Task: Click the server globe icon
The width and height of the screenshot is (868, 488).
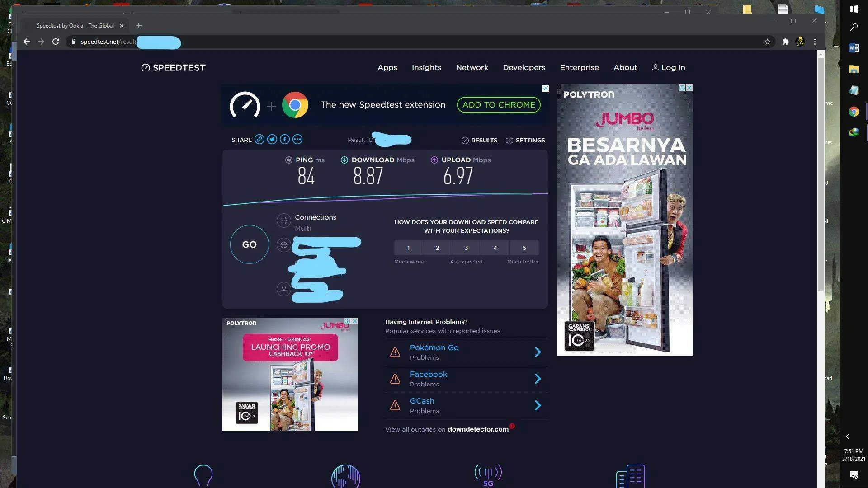Action: tap(283, 245)
